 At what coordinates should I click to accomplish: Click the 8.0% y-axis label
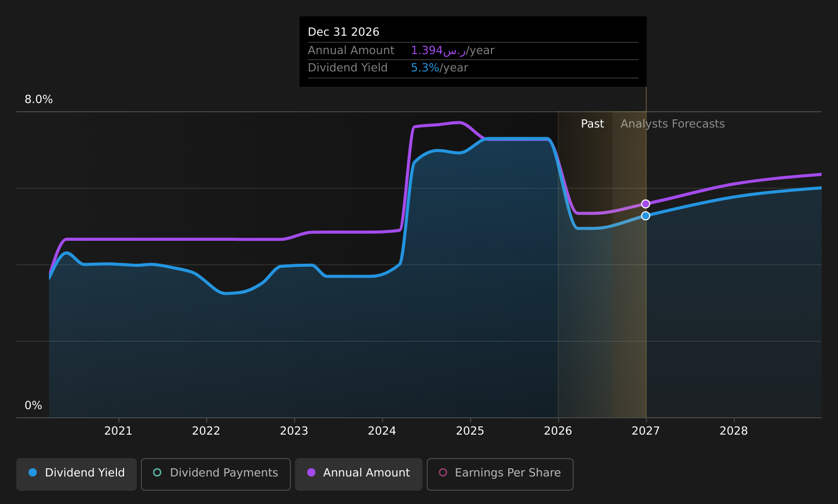[39, 99]
